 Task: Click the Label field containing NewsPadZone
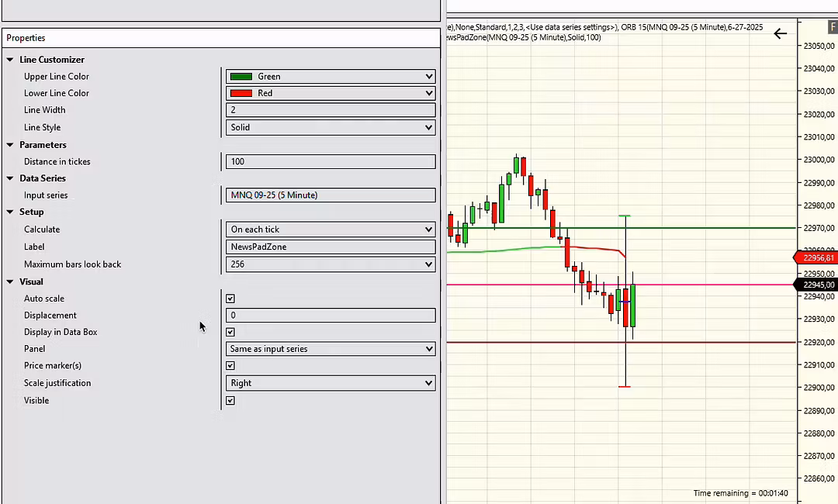coord(331,247)
